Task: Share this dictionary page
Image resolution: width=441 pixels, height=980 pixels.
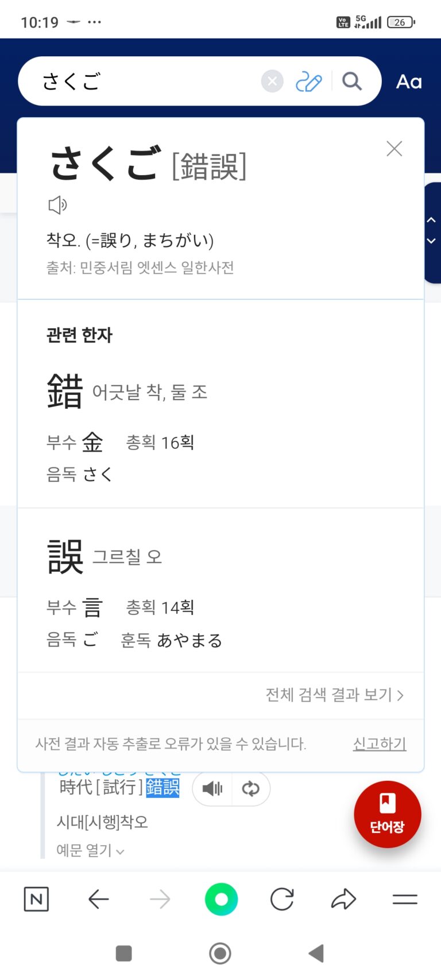Action: (343, 899)
